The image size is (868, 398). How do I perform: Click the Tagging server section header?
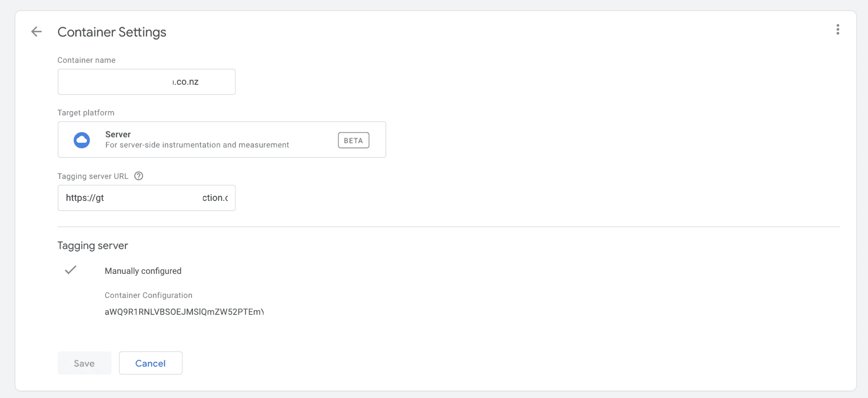coord(93,245)
